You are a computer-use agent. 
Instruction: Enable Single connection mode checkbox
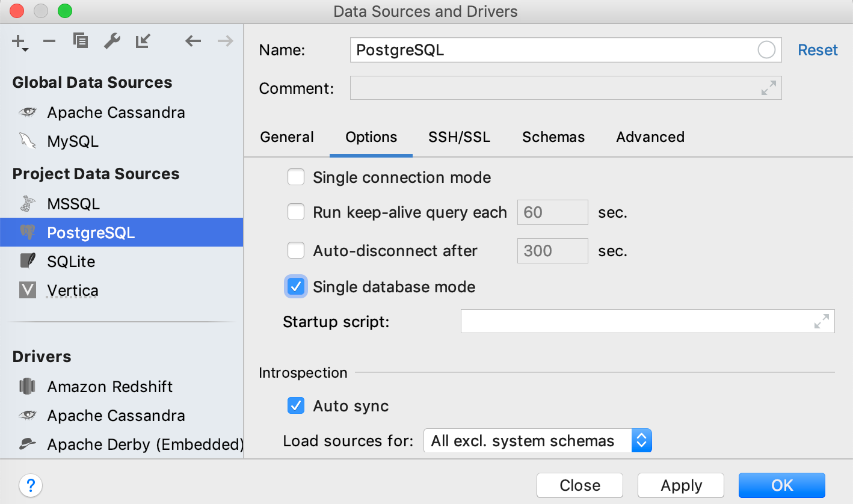296,177
